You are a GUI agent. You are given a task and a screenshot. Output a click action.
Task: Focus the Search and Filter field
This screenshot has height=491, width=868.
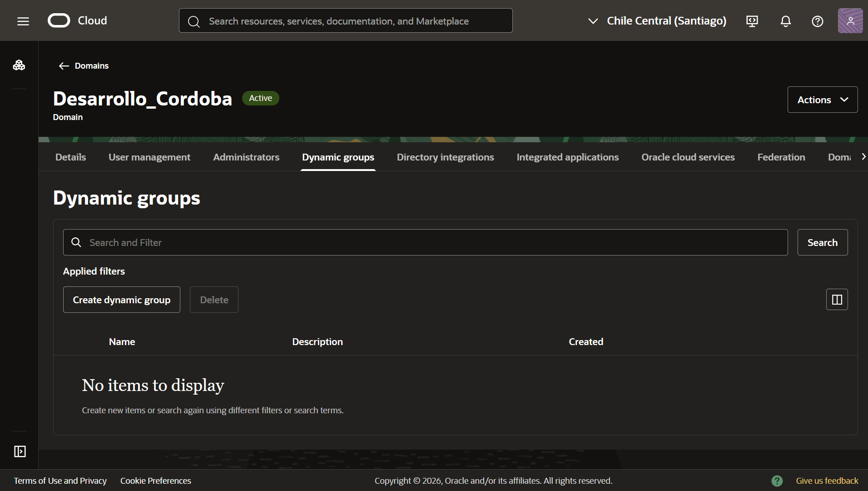(x=426, y=242)
